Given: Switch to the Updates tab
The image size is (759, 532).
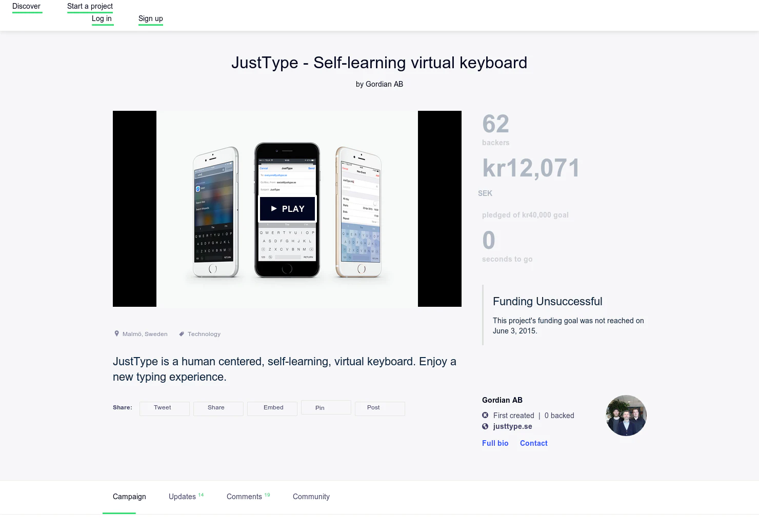Looking at the screenshot, I should [x=183, y=497].
